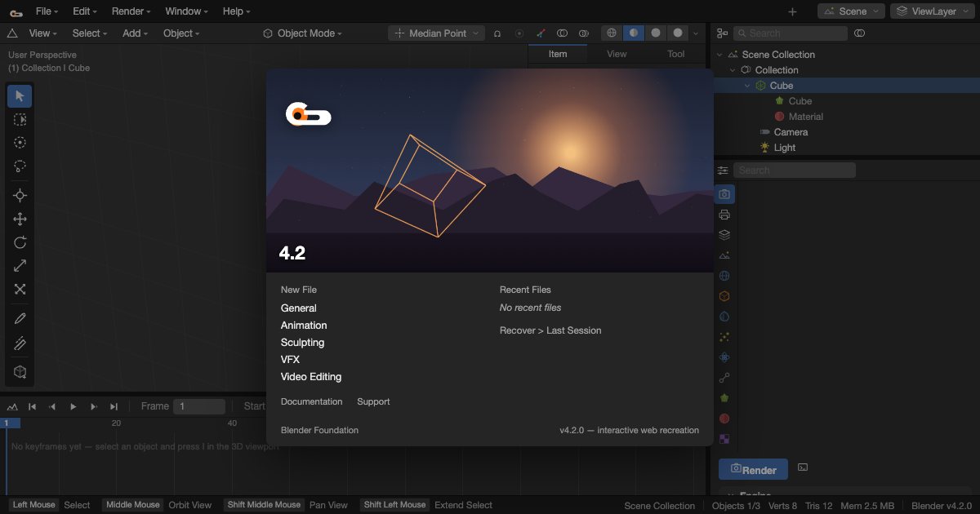The width and height of the screenshot is (980, 514).
Task: Open the ViewLayer selector dropdown
Action: point(931,11)
